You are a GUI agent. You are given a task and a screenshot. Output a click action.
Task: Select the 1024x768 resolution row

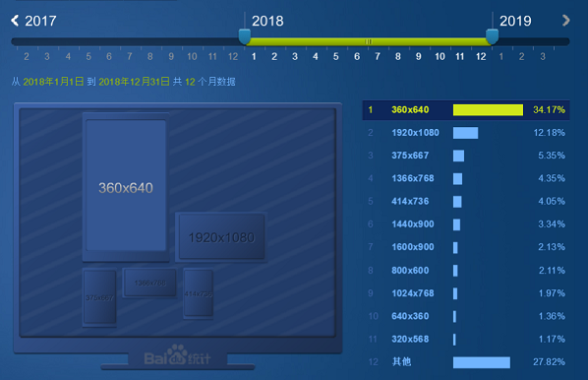[466, 293]
